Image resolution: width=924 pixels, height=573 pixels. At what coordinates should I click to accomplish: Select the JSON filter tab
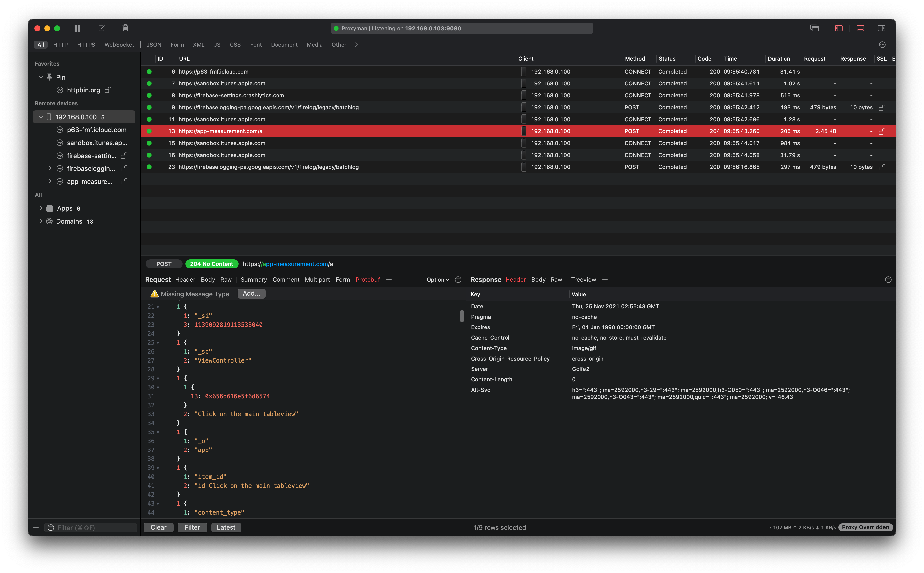pos(154,45)
